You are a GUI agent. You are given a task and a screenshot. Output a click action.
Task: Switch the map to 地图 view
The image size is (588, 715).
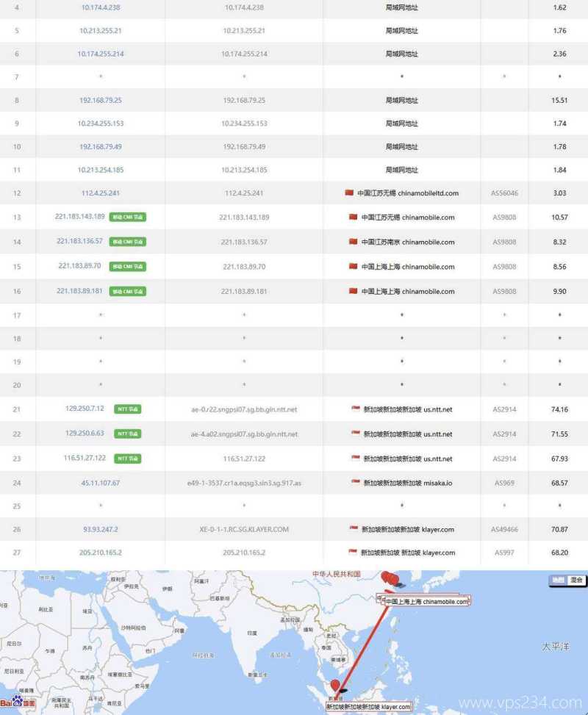(x=559, y=578)
